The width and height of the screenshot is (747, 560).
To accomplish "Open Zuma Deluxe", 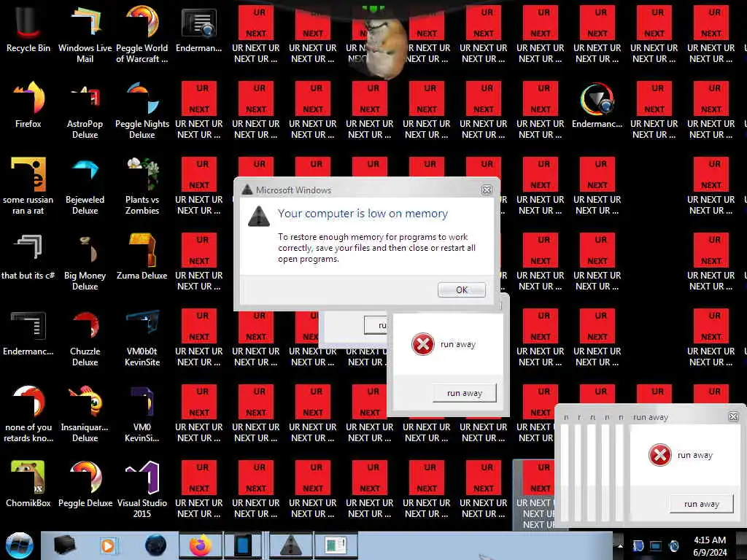I will pos(142,256).
